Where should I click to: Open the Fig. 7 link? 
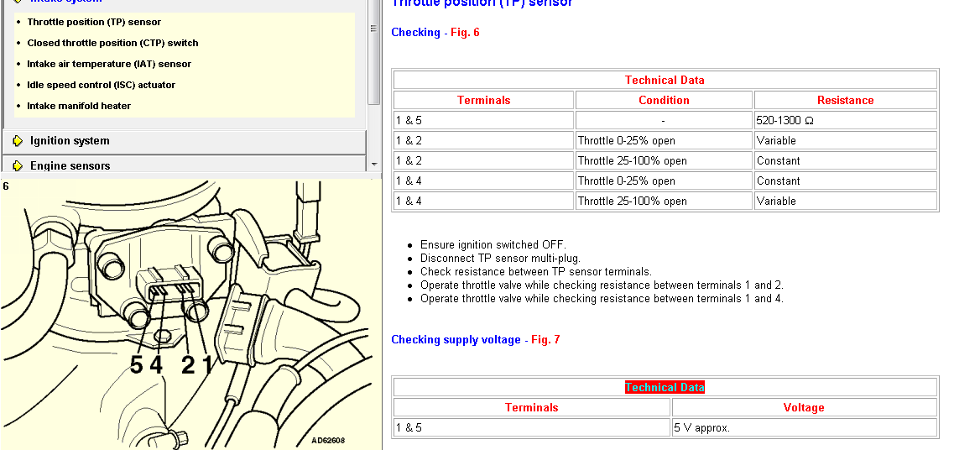(545, 340)
